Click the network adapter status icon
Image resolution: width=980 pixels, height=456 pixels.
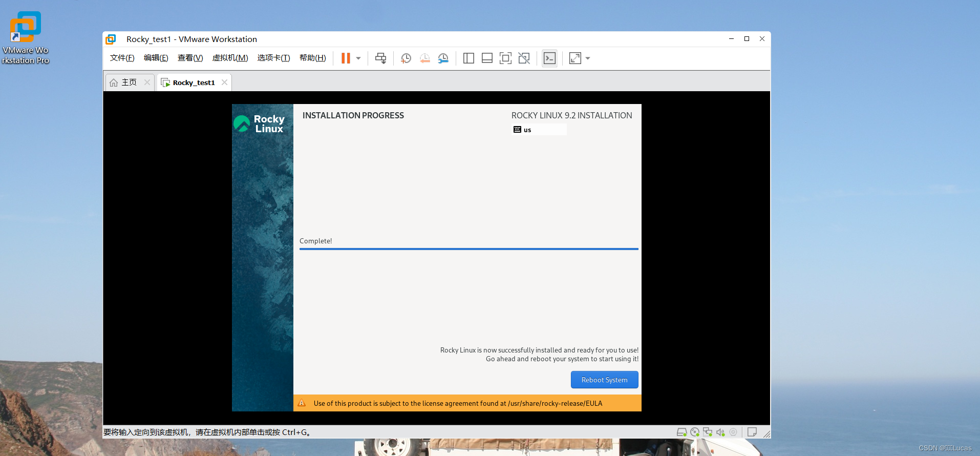(x=708, y=432)
